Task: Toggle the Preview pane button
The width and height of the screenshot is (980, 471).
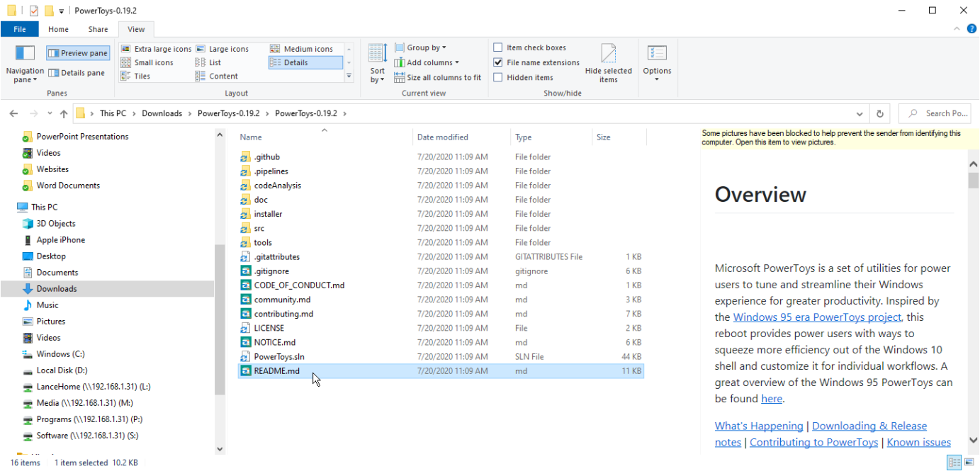Action: click(x=78, y=53)
